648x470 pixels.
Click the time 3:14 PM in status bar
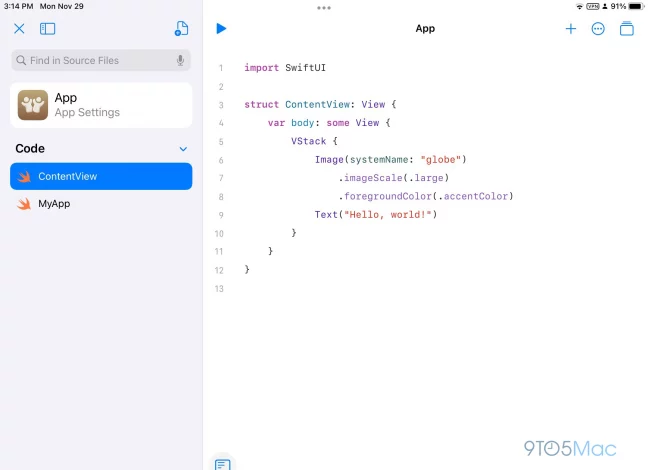(x=18, y=6)
